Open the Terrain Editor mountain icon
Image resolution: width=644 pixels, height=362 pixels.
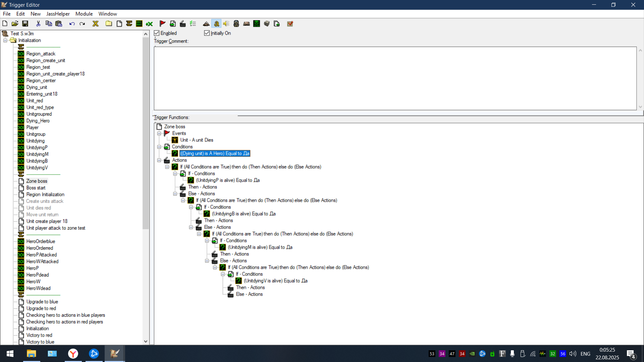point(206,23)
